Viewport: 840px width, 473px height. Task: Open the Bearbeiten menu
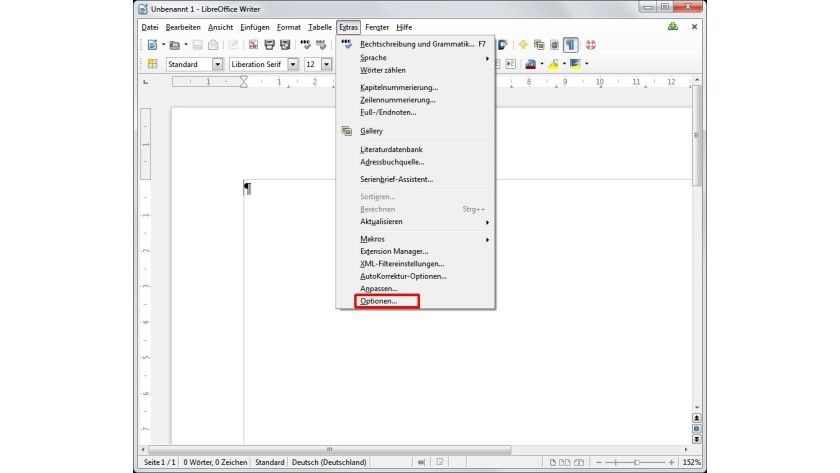[x=183, y=27]
